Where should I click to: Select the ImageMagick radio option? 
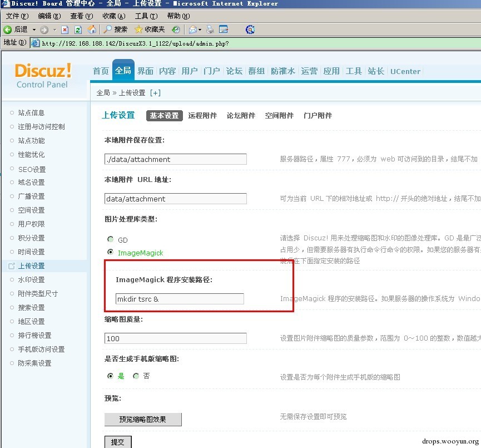111,252
